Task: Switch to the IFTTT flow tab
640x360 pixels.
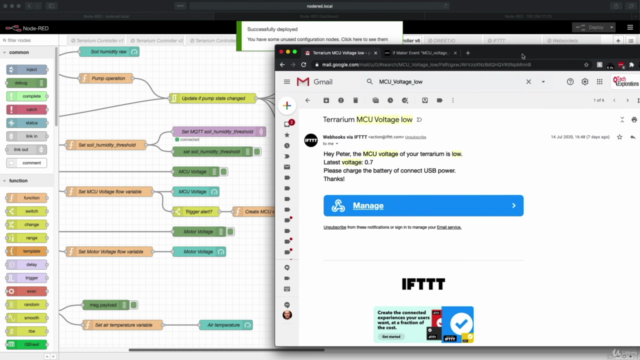Action: point(497,40)
